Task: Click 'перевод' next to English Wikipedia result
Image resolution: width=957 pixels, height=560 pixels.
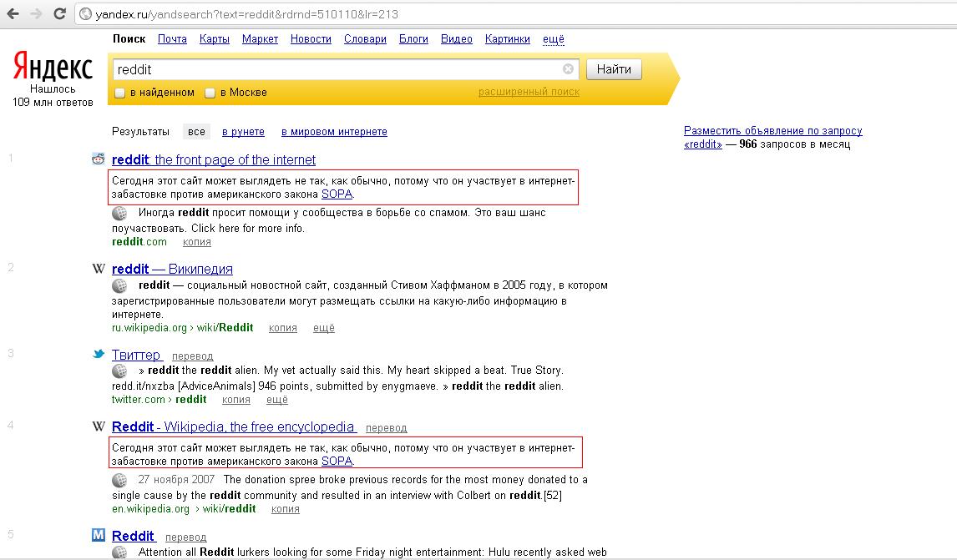Action: click(387, 427)
